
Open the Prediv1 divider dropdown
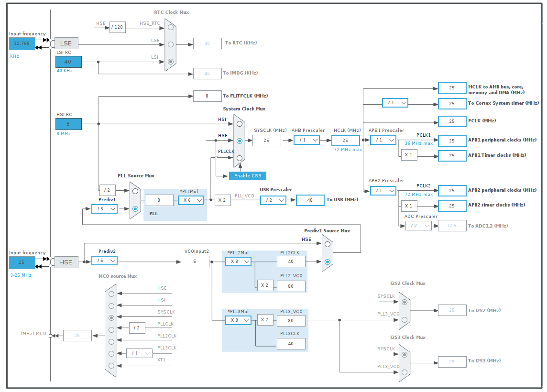pyautogui.click(x=104, y=209)
